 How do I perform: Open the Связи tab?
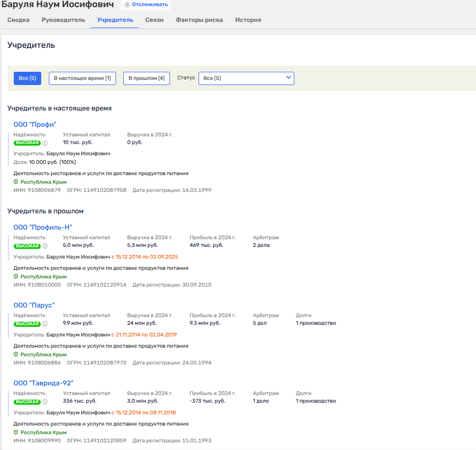tap(154, 20)
